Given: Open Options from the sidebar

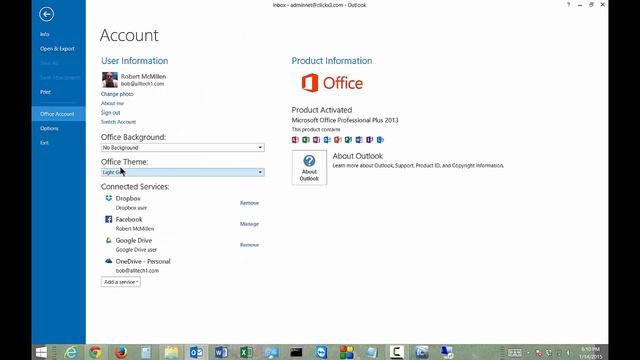Looking at the screenshot, I should [49, 128].
